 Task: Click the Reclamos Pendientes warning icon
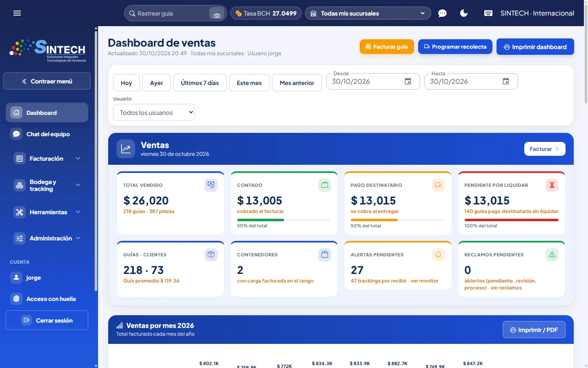pyautogui.click(x=552, y=255)
